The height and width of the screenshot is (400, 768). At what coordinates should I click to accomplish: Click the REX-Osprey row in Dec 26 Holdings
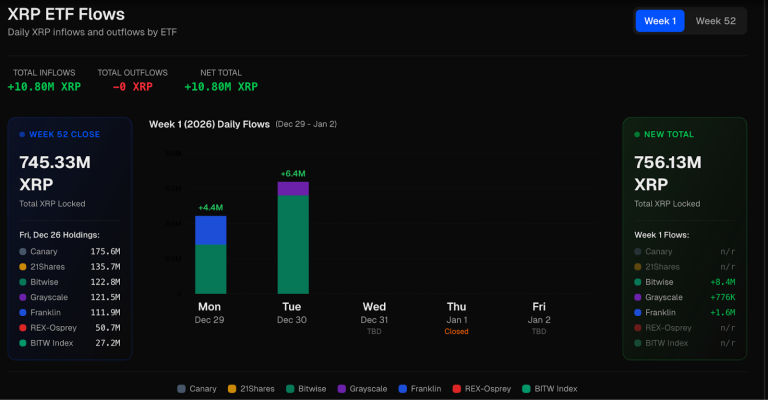[x=70, y=327]
